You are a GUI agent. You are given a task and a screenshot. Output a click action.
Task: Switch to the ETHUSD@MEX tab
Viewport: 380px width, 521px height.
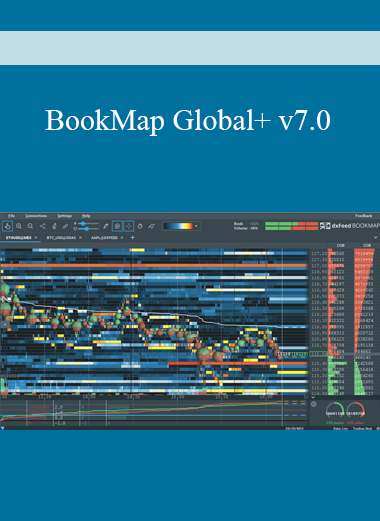click(19, 238)
